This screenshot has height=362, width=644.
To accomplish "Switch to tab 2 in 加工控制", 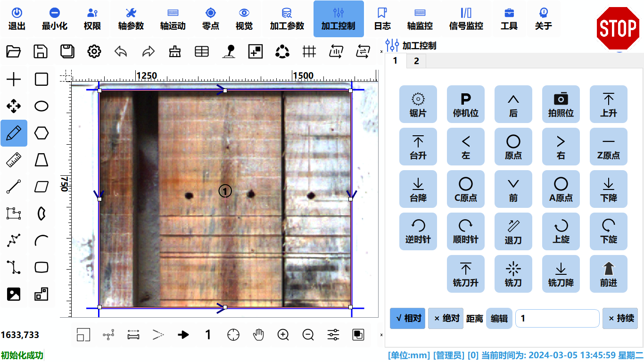I will [416, 61].
